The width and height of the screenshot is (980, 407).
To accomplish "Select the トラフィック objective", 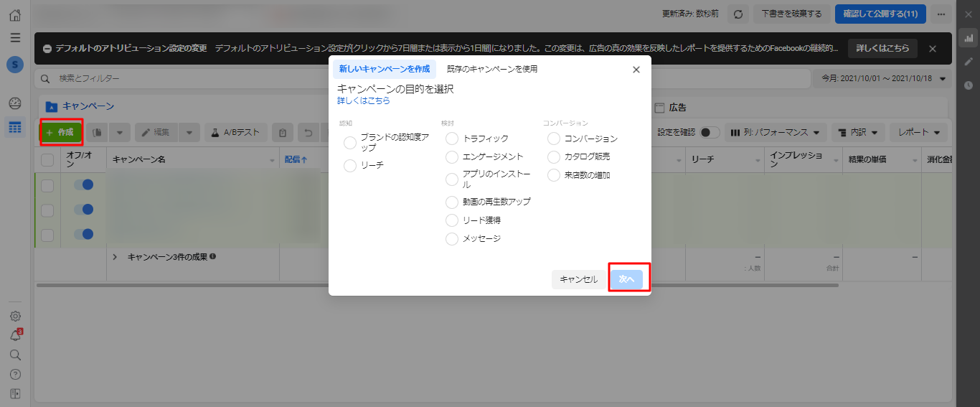I will pos(452,138).
